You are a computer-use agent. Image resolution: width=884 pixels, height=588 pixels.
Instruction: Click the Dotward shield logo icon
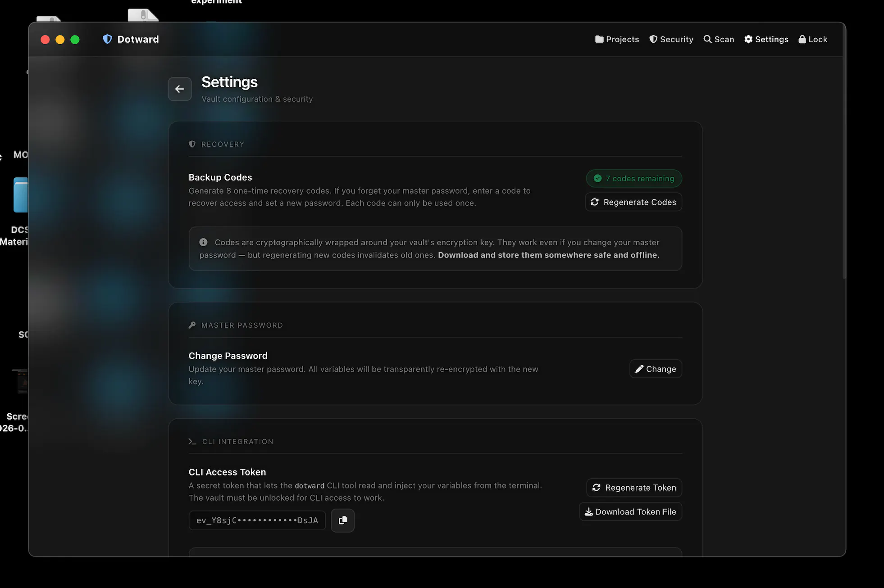107,39
